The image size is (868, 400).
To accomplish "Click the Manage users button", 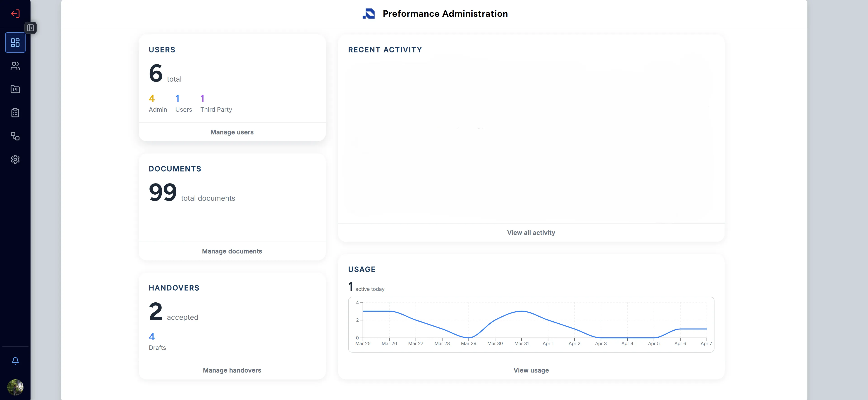I will [232, 132].
